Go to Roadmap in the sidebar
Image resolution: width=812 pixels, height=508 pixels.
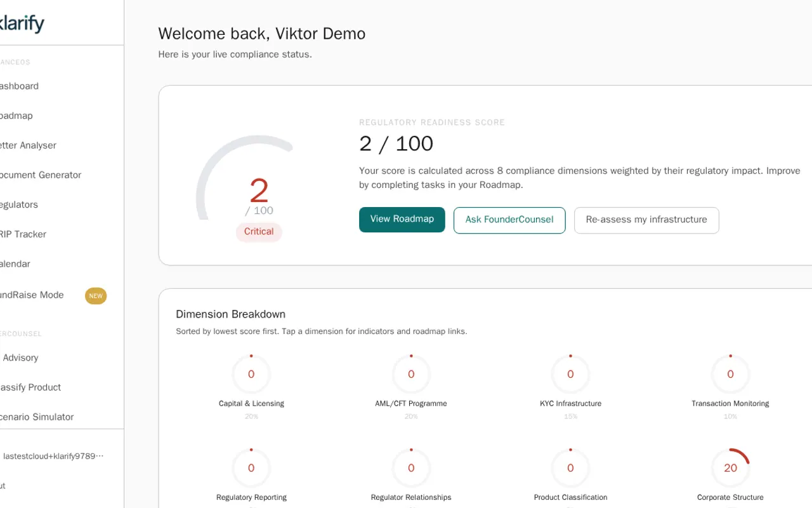(x=16, y=116)
